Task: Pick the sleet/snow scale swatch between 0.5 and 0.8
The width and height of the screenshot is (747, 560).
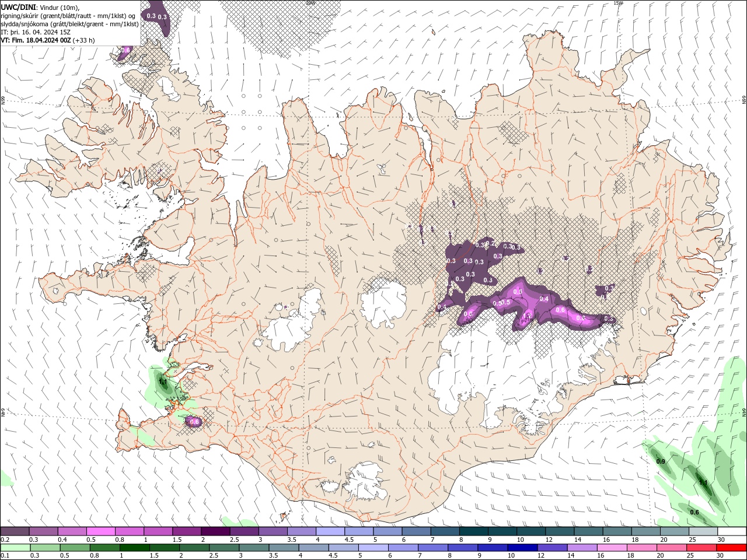Action: click(100, 531)
